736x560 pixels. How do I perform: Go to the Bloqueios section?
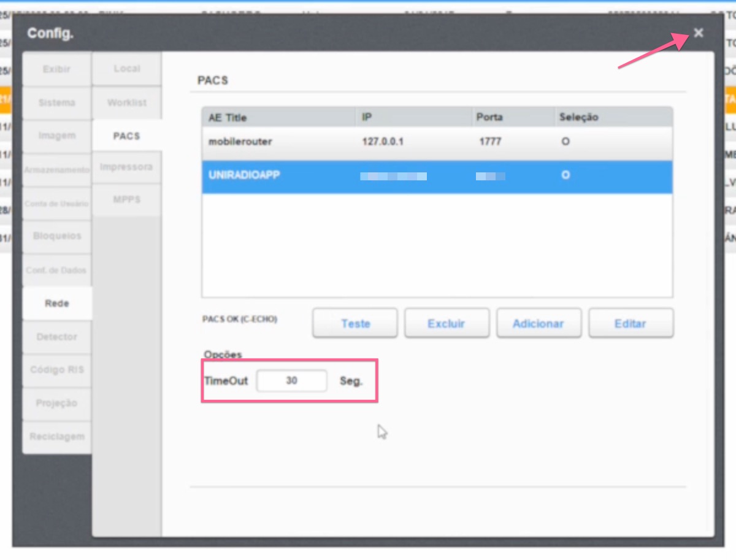[x=56, y=236]
